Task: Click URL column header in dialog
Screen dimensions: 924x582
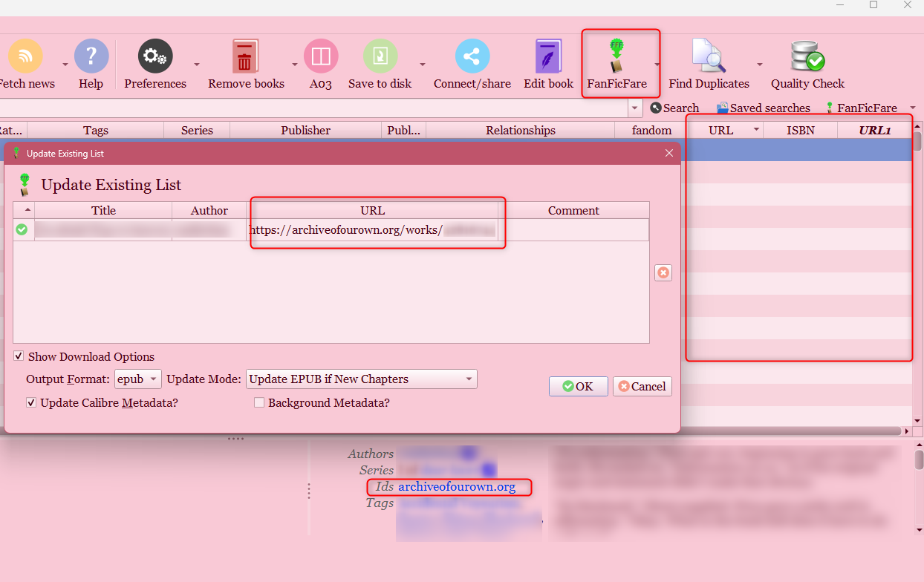Action: click(x=373, y=210)
